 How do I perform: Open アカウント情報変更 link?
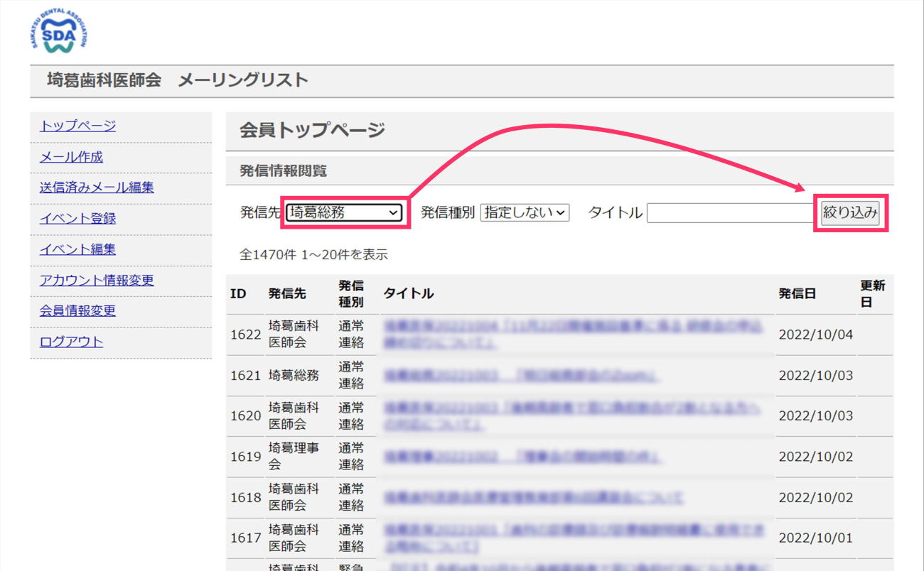pyautogui.click(x=97, y=280)
